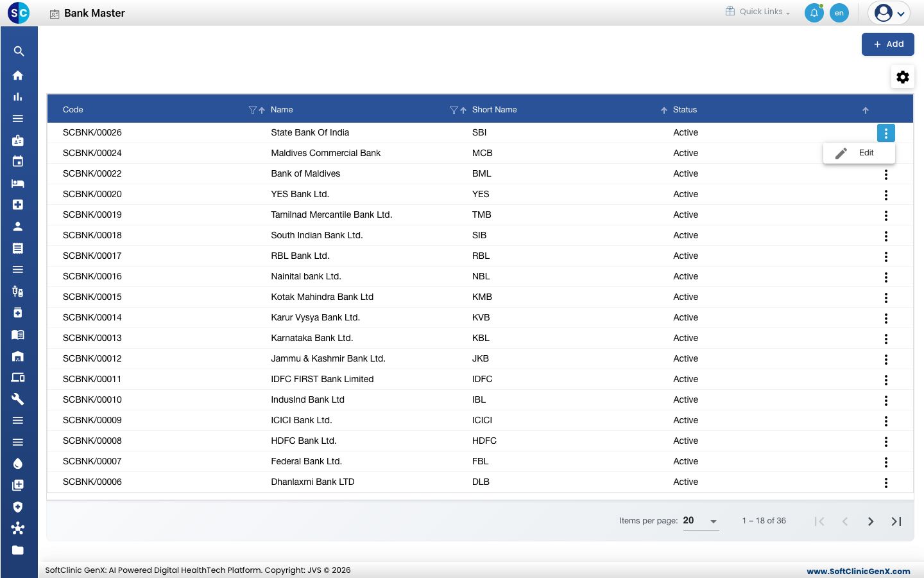Open actions menu for Federal Bank Ltd. row

coord(886,462)
